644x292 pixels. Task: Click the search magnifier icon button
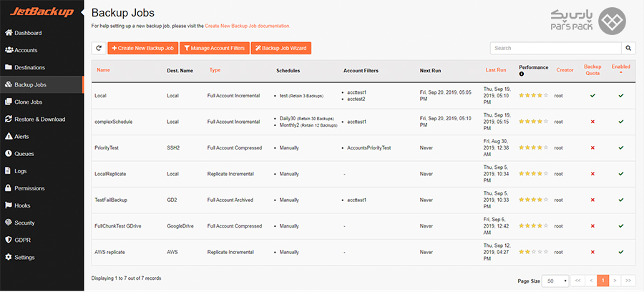[x=628, y=48]
